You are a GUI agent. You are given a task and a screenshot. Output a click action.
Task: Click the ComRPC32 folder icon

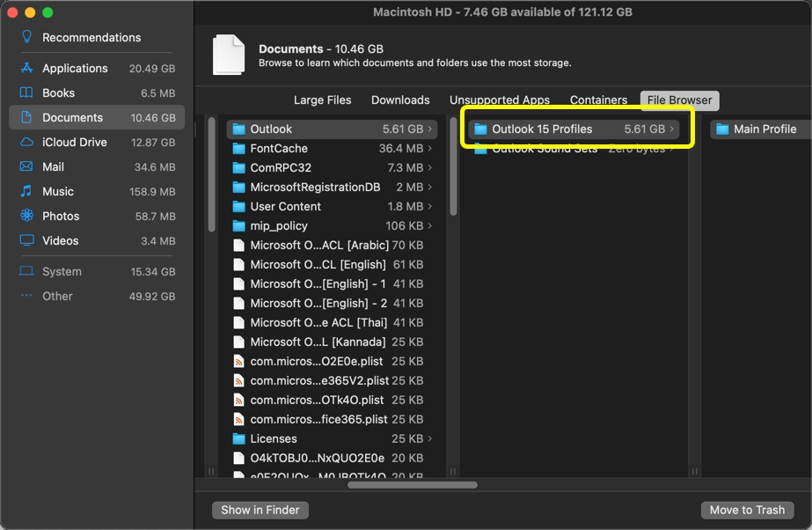[x=238, y=168]
